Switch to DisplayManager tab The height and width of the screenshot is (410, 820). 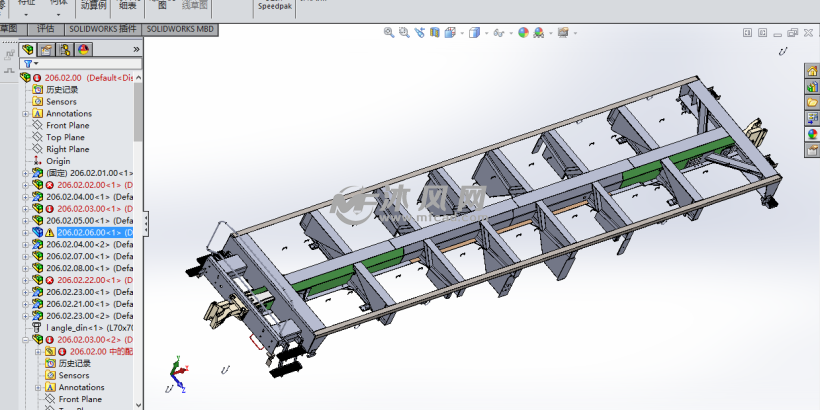click(83, 50)
